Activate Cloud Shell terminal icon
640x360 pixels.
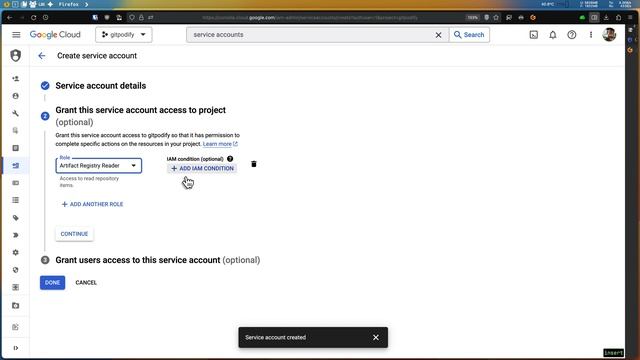pos(533,35)
